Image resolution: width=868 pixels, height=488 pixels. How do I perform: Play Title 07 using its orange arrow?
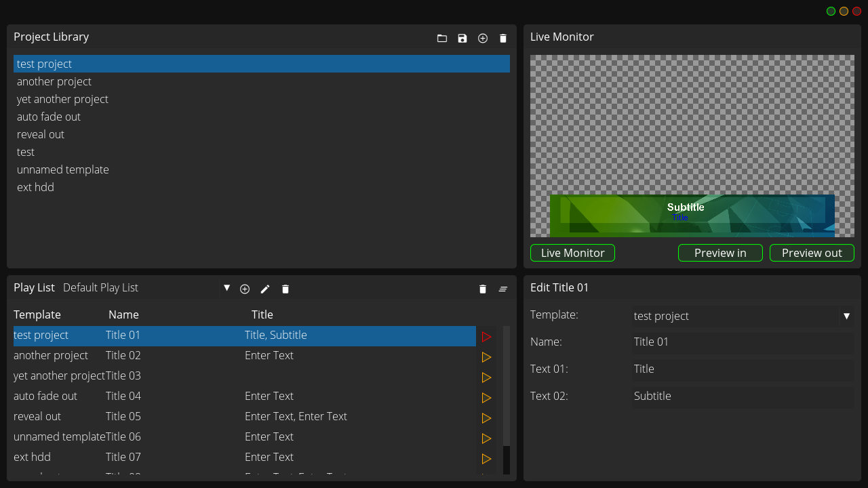(486, 459)
